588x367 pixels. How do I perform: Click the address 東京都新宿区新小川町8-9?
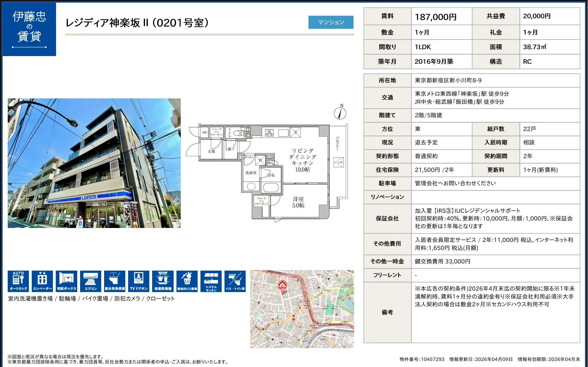coord(448,80)
